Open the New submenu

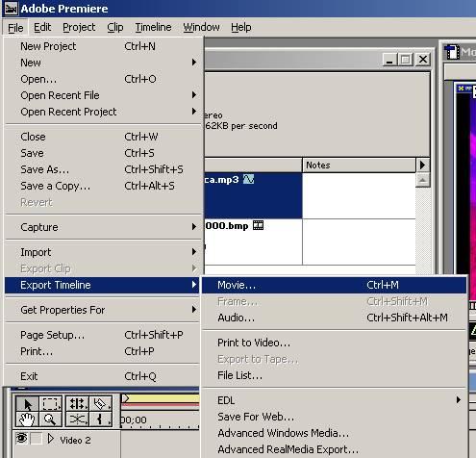(104, 63)
